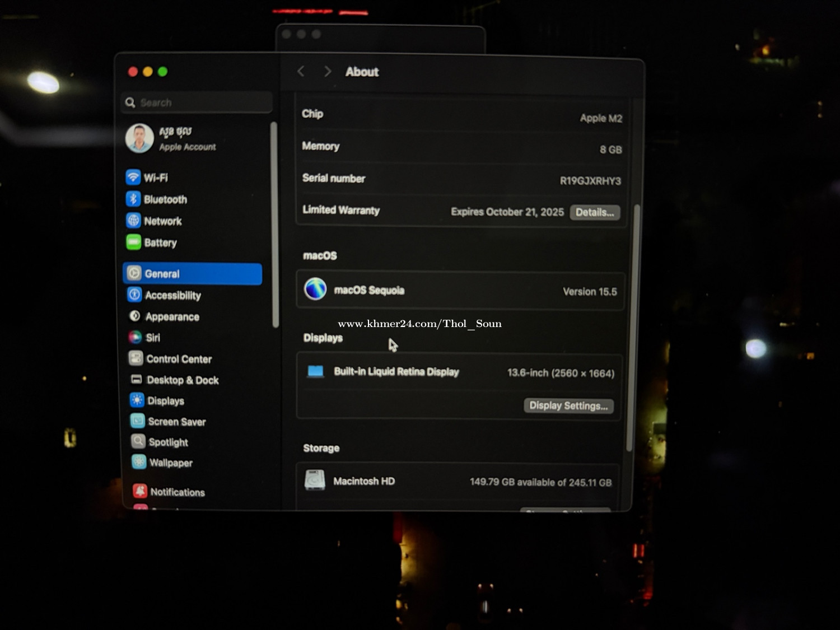Open Wi-Fi settings via its sidebar icon
Image resolution: width=840 pixels, height=630 pixels.
[133, 177]
